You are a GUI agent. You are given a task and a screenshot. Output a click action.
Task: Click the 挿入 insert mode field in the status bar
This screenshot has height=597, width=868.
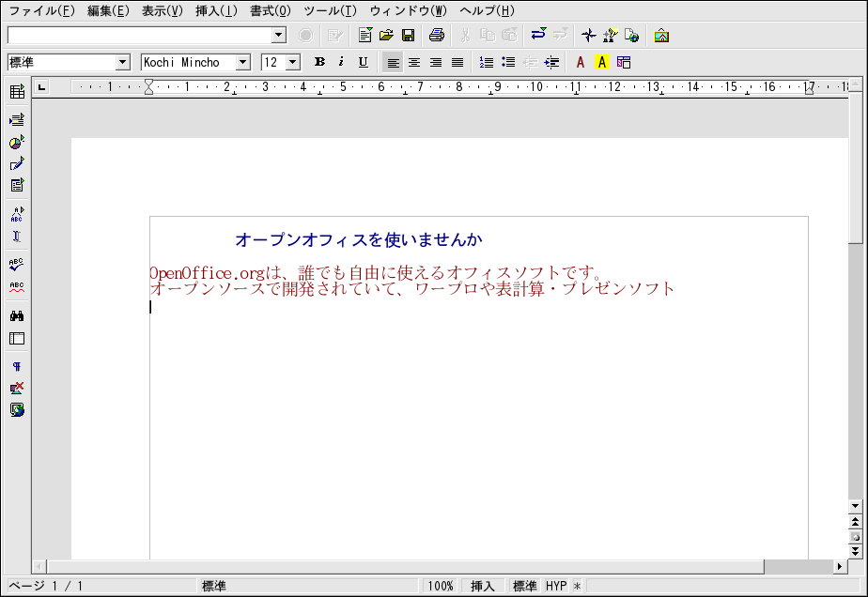tap(482, 586)
